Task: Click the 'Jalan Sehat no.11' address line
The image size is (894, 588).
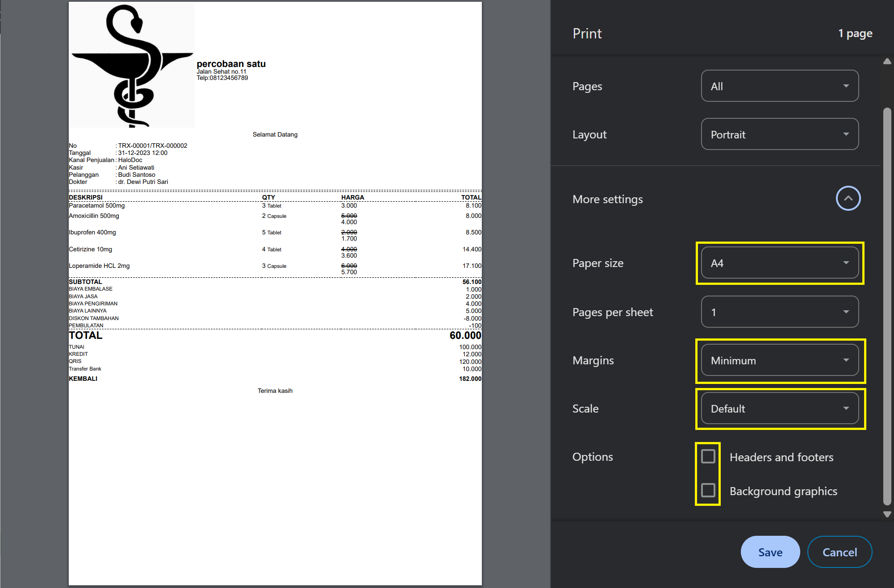Action: [221, 71]
